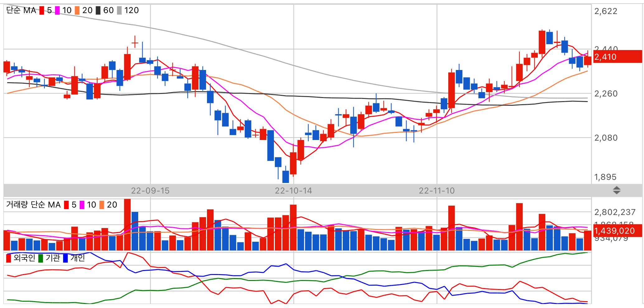644x308 pixels.
Task: Click the 60 moving average period label
Action: (108, 10)
